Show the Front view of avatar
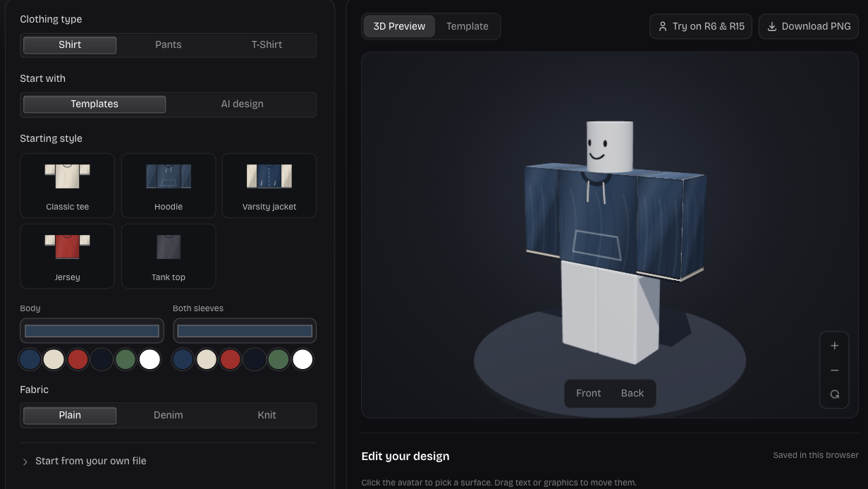The width and height of the screenshot is (868, 489). (589, 393)
